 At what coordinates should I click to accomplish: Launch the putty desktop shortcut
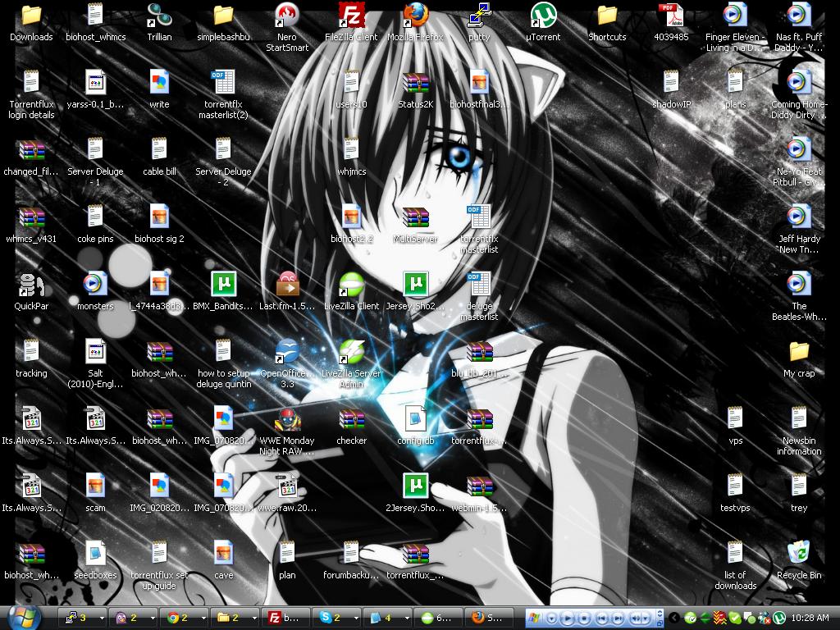pyautogui.click(x=479, y=16)
